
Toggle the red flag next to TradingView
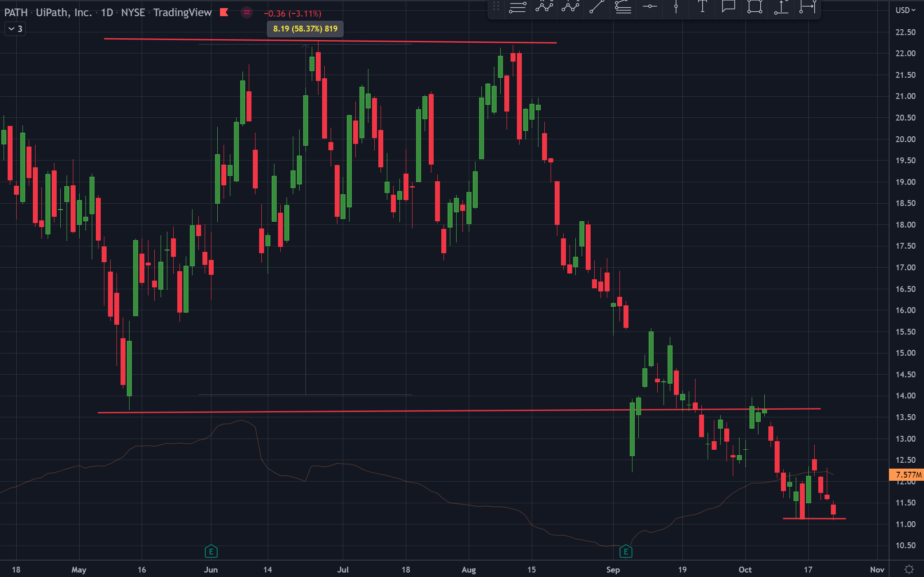point(224,12)
